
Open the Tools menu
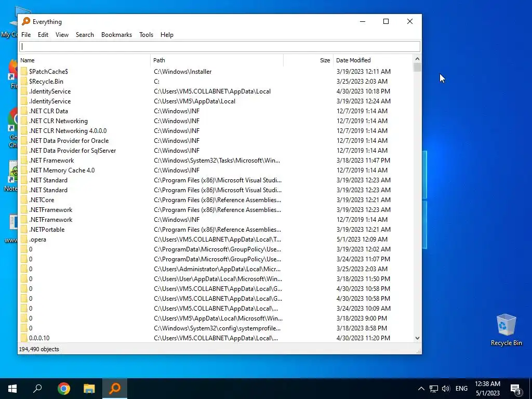[146, 35]
